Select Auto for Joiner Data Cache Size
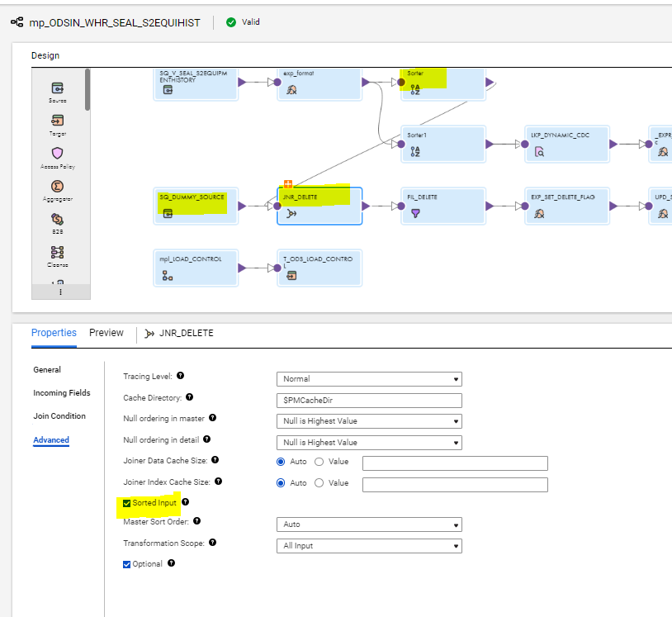Screen dimensions: 672x617 (281, 462)
